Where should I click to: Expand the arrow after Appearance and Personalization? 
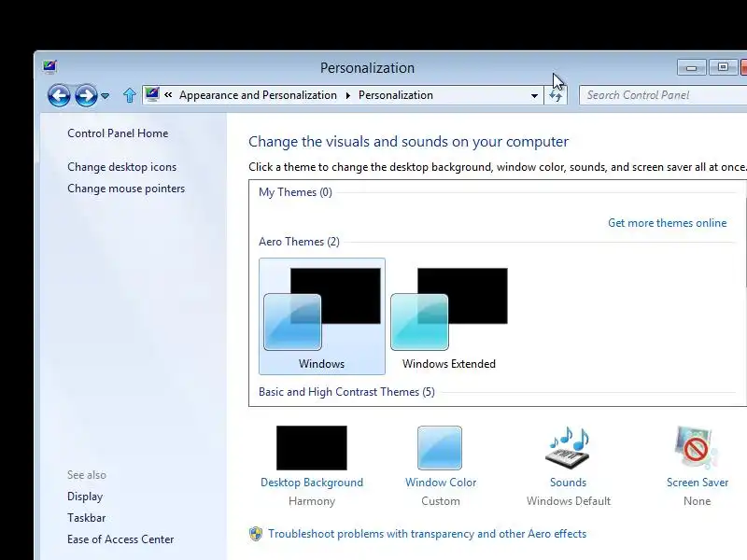point(347,96)
